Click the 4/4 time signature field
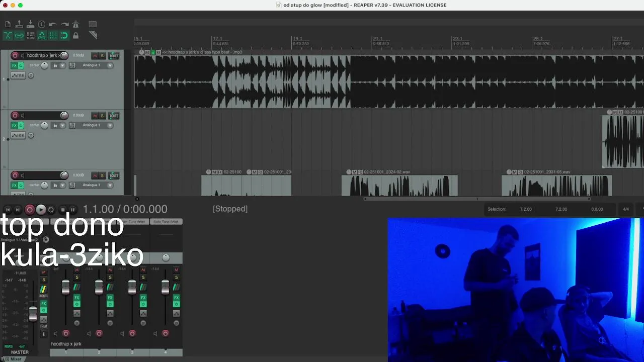The width and height of the screenshot is (644, 362). click(626, 209)
